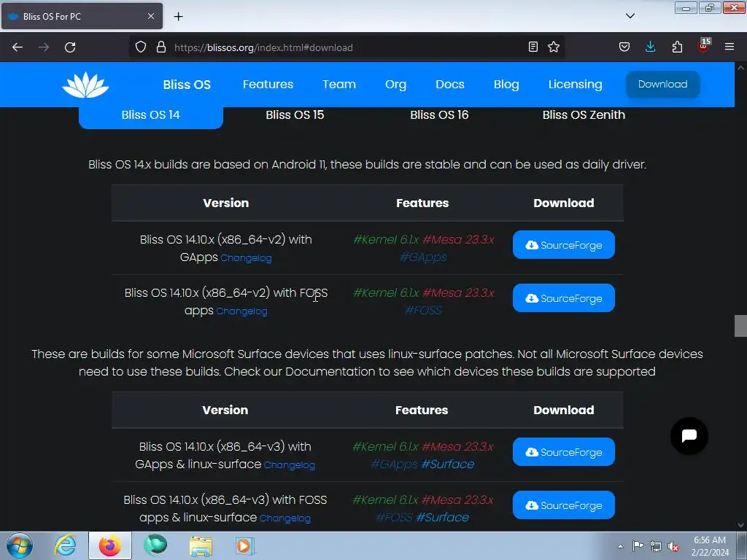Screen dimensions: 747x560
Task: Click the network tray icon
Action: pos(656,547)
